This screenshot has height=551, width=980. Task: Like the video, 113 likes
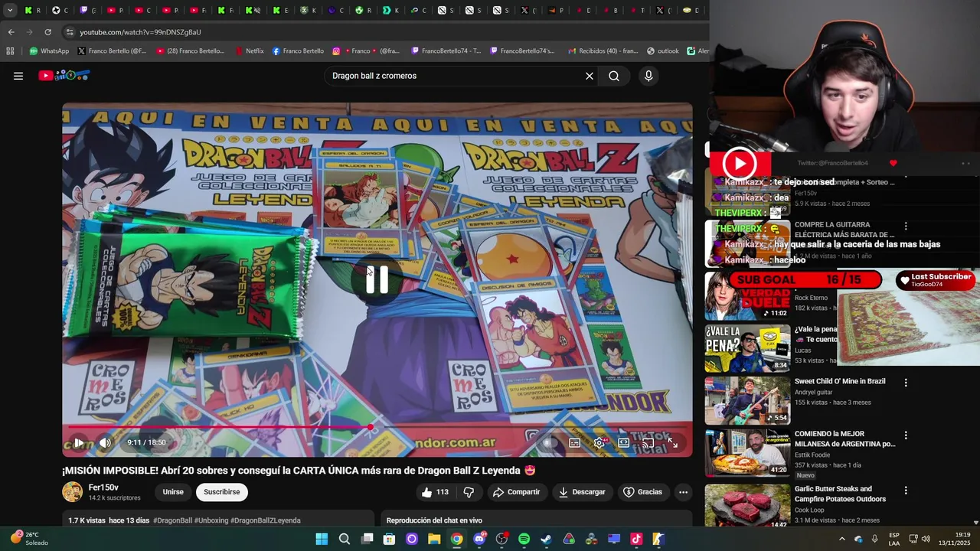[435, 492]
